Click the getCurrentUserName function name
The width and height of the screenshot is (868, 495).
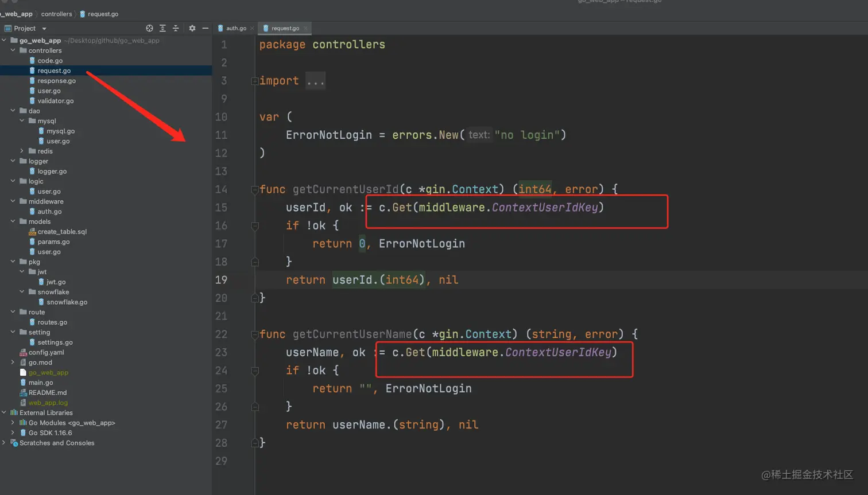352,334
